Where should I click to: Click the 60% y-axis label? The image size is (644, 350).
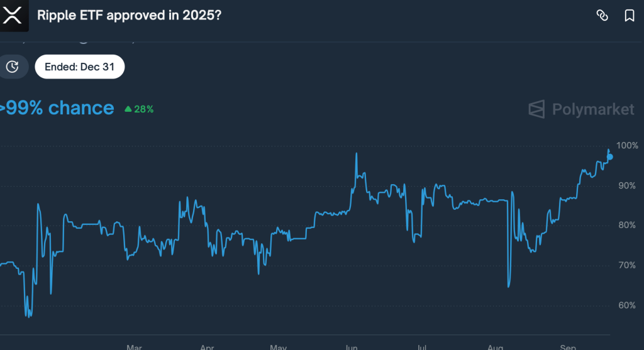(626, 305)
